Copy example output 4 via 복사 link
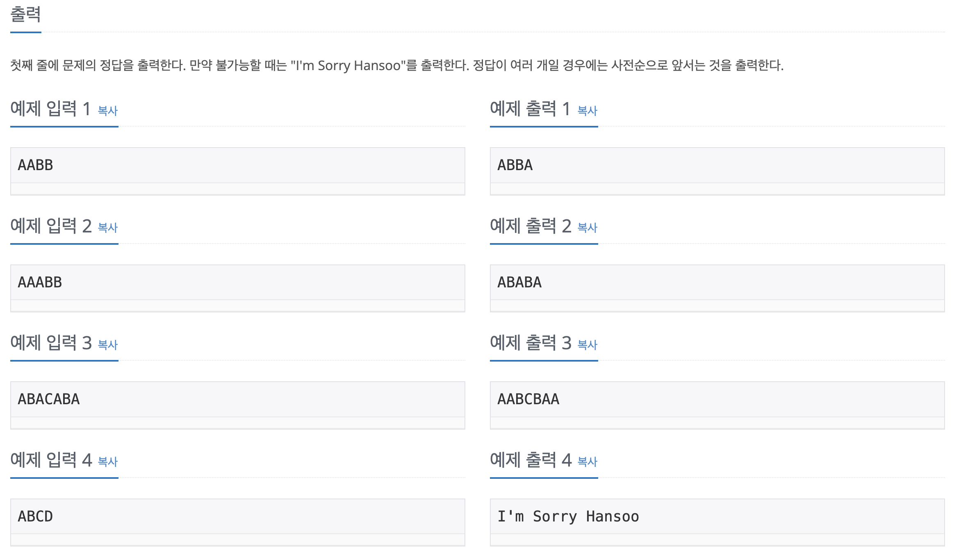Screen dimensions: 961x560 (588, 462)
